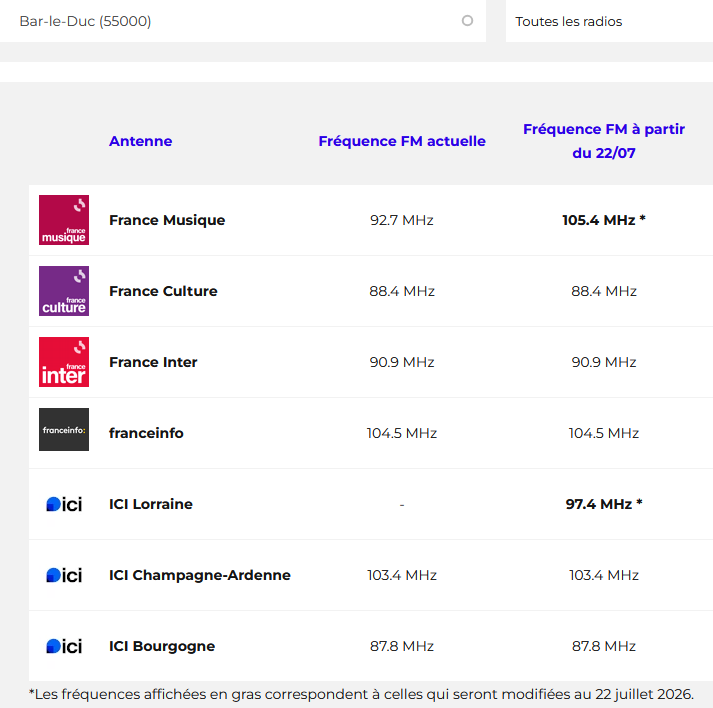Screen dimensions: 713x708
Task: Click France Culture's current 88.4 MHz value
Action: (402, 291)
